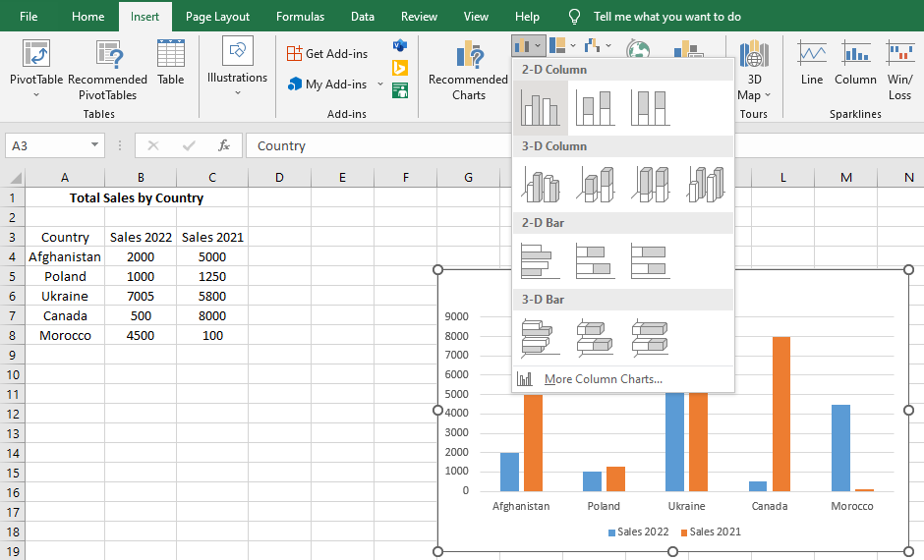Choose the 3-D Stacked Column chart
Image resolution: width=924 pixels, height=560 pixels.
tap(595, 185)
